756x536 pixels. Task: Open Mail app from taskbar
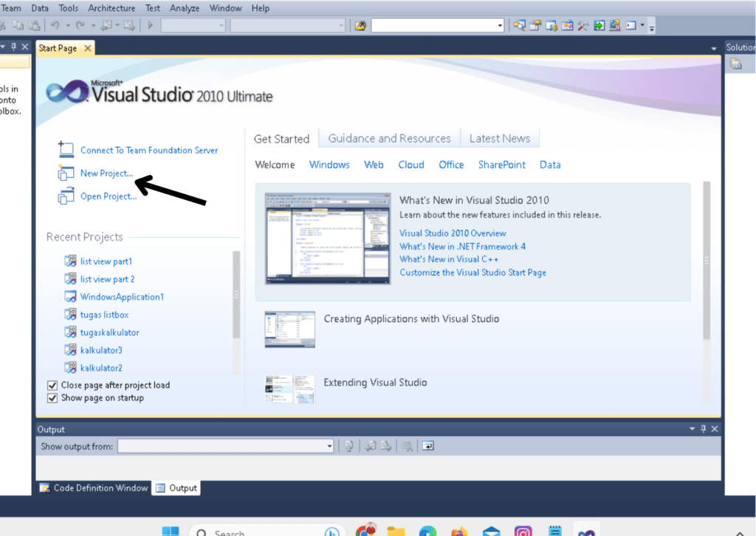coord(491,531)
